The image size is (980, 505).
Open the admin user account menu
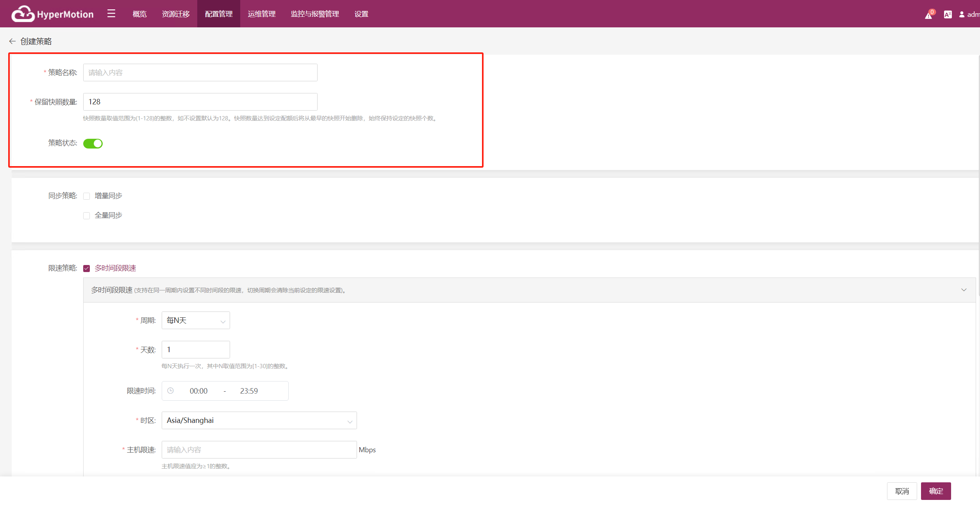click(969, 14)
